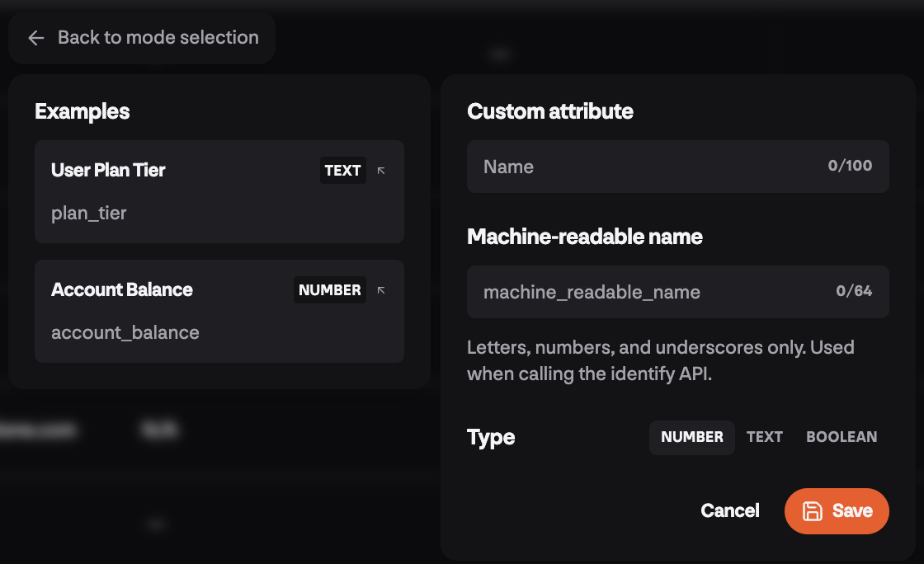Click the account_balance machine name text
924x564 pixels.
125,332
